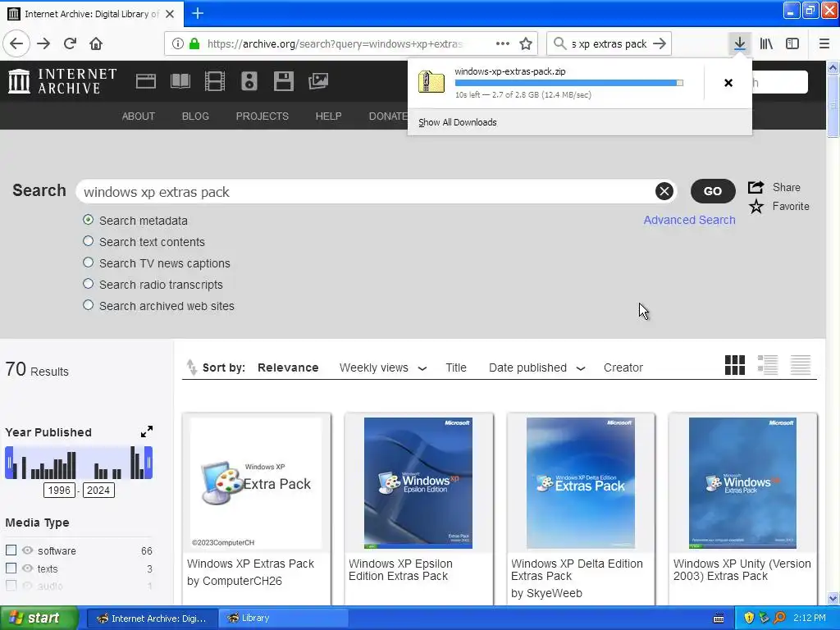
Task: Select Search metadata radio option
Action: 89,220
